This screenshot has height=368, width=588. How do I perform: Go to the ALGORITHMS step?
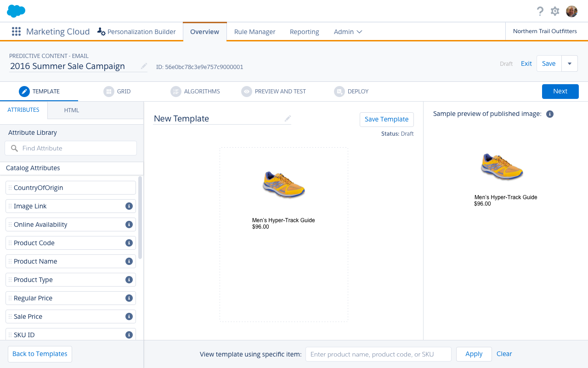coord(195,91)
